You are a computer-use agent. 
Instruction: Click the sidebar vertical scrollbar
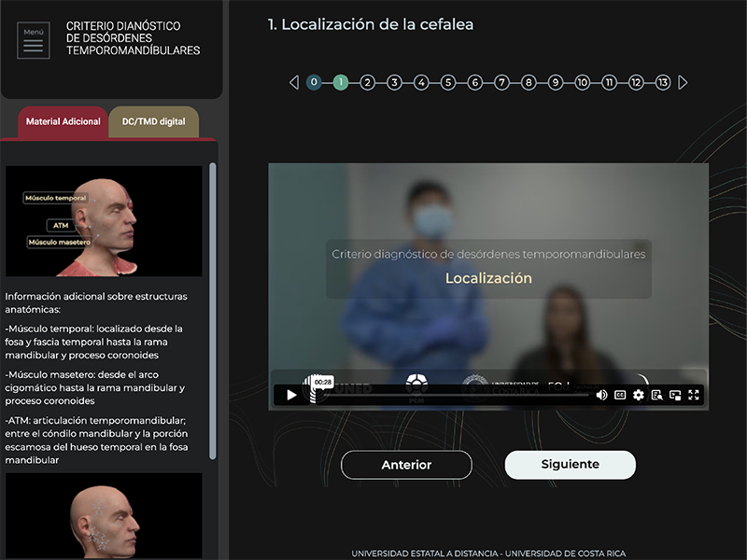tap(213, 308)
